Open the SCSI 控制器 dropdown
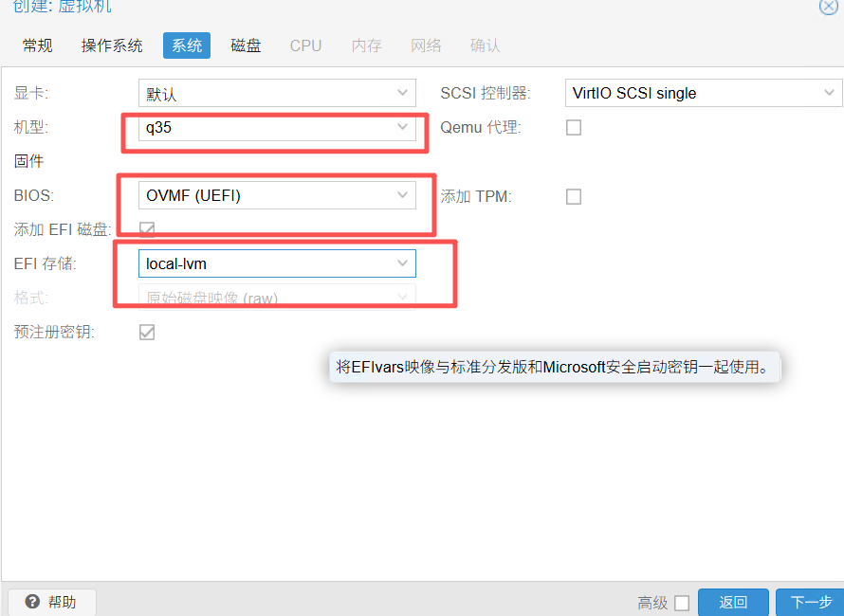This screenshot has width=844, height=616. pyautogui.click(x=829, y=93)
